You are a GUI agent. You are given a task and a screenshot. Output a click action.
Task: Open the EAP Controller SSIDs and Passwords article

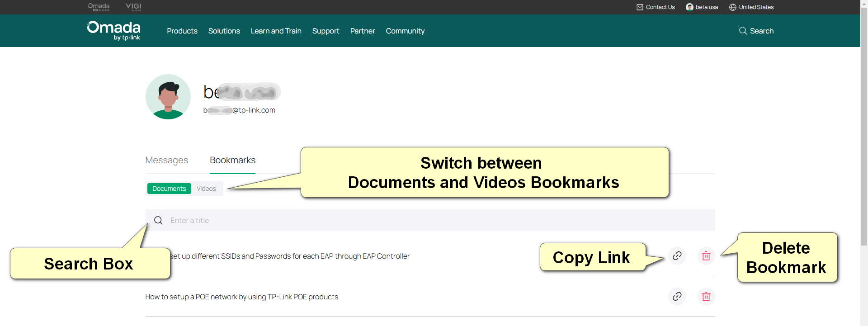[290, 256]
